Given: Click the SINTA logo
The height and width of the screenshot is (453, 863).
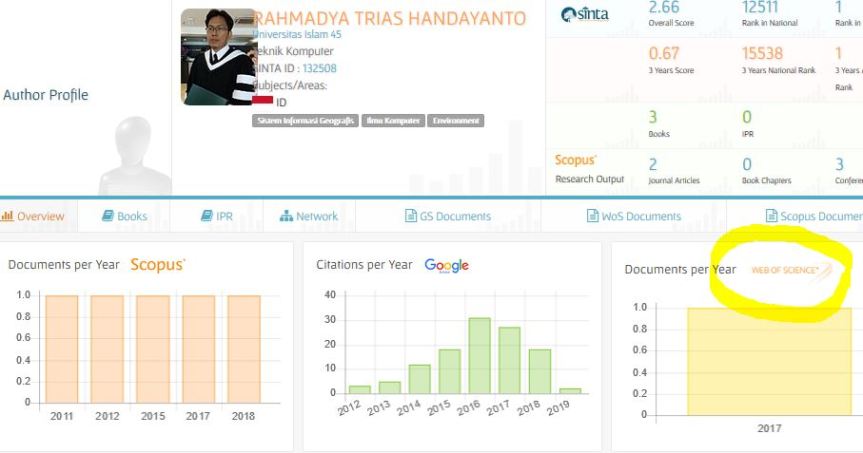Looking at the screenshot, I should click(585, 14).
